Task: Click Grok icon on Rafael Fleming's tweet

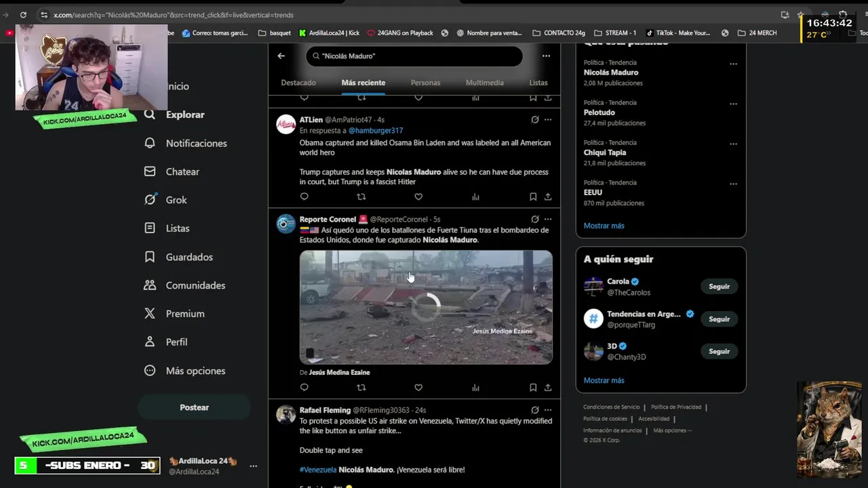Action: (x=535, y=410)
